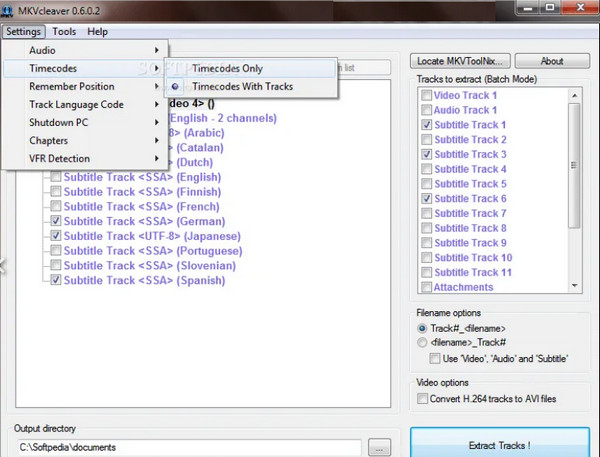Click the arrow next to Remember Position
The image size is (600, 457).
[157, 86]
